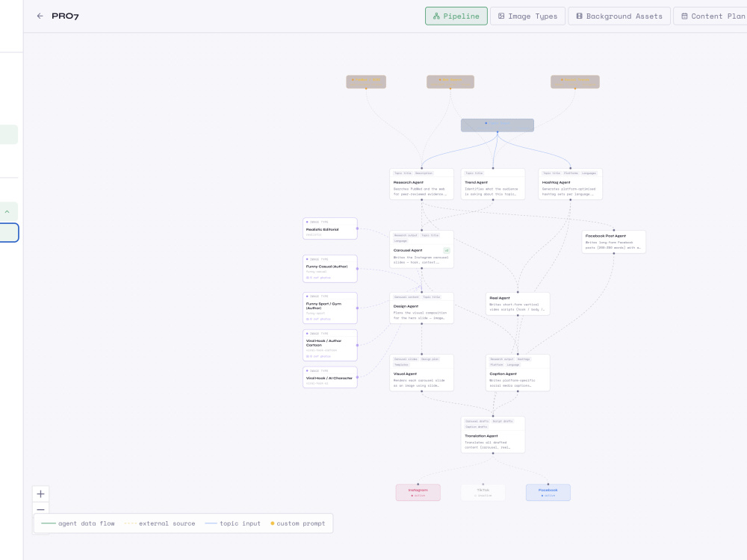The width and height of the screenshot is (747, 560).
Task: Click the 'external source' legend entry
Action: [x=160, y=523]
